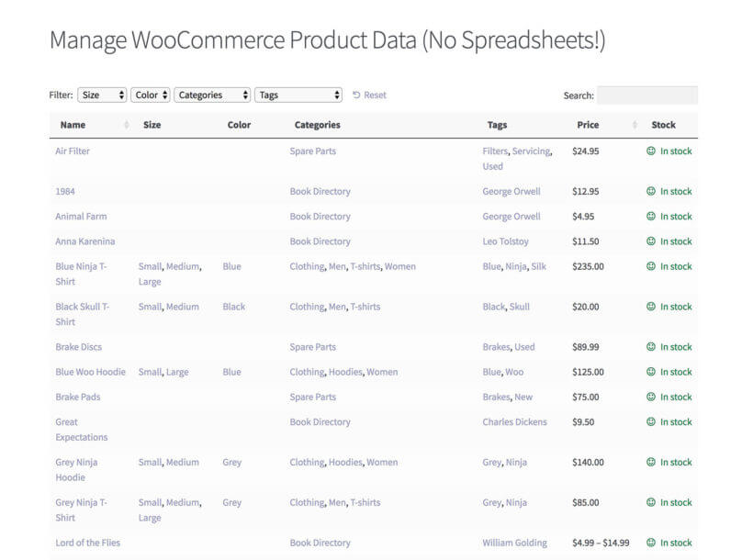The height and width of the screenshot is (560, 753).
Task: Open the Color filter dropdown
Action: tap(151, 95)
